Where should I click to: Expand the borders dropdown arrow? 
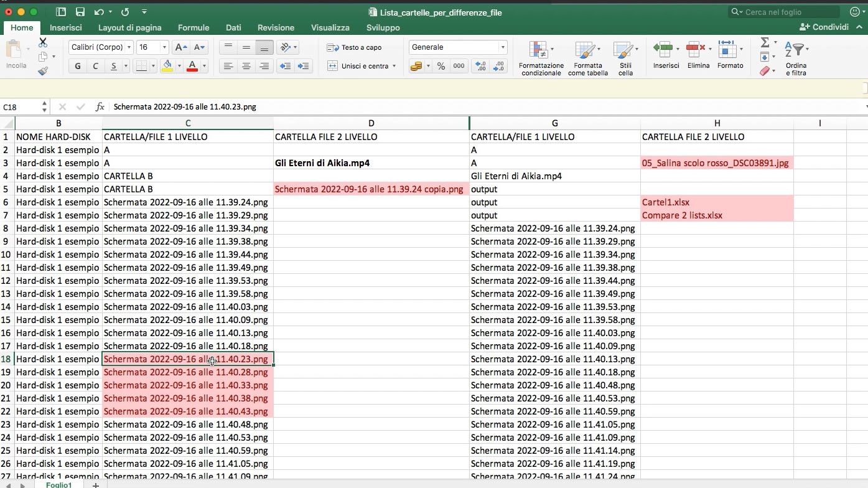[153, 66]
